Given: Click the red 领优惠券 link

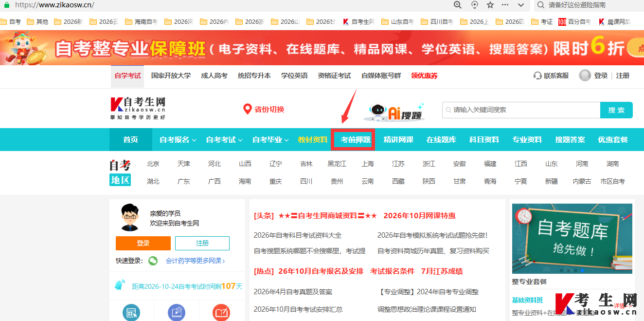Looking at the screenshot, I should coord(424,76).
